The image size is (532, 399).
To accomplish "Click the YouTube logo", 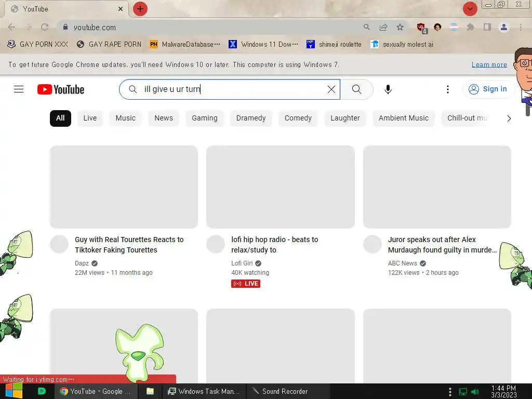I will pos(61,89).
